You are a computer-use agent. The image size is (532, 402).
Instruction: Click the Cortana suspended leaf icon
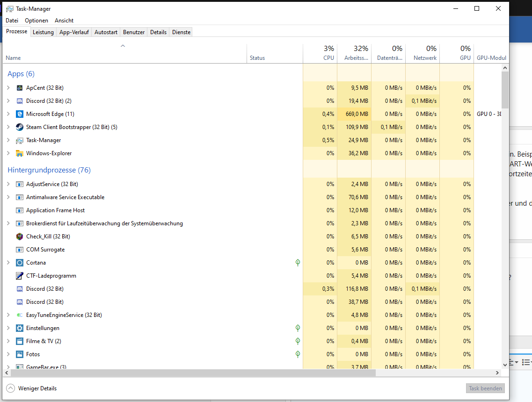pyautogui.click(x=298, y=263)
